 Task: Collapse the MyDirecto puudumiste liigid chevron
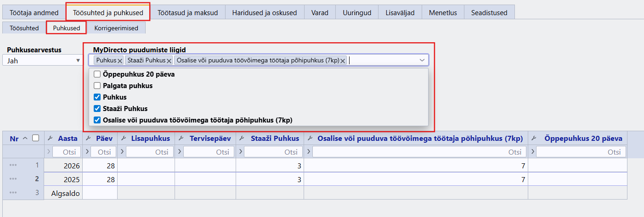[422, 60]
